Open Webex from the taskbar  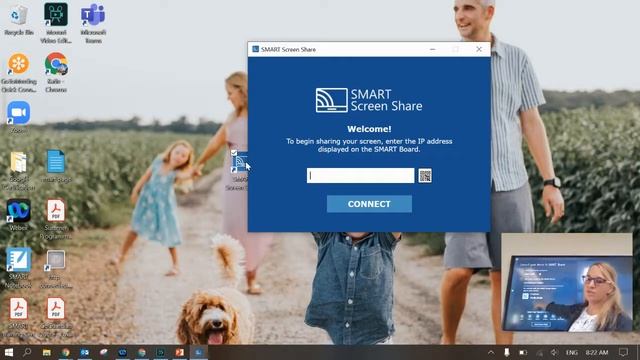click(122, 352)
